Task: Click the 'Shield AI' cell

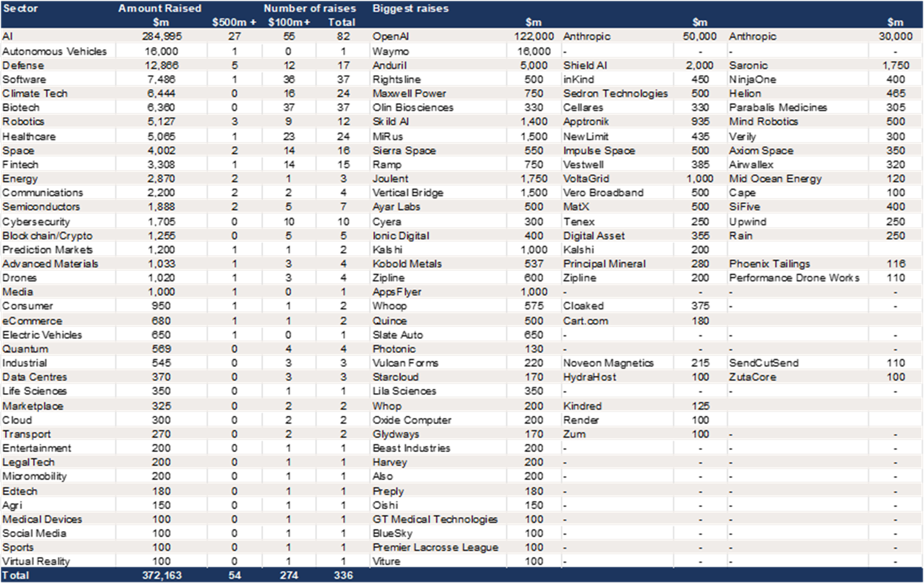Action: click(585, 65)
